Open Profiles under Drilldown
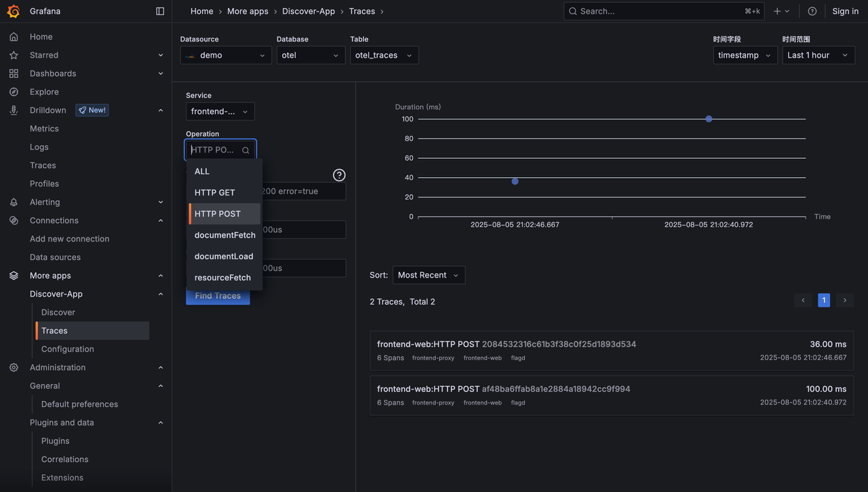868x492 pixels. point(44,183)
